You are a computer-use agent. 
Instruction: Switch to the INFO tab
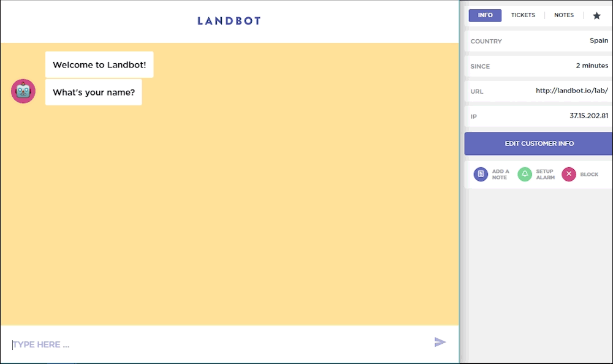click(x=485, y=15)
